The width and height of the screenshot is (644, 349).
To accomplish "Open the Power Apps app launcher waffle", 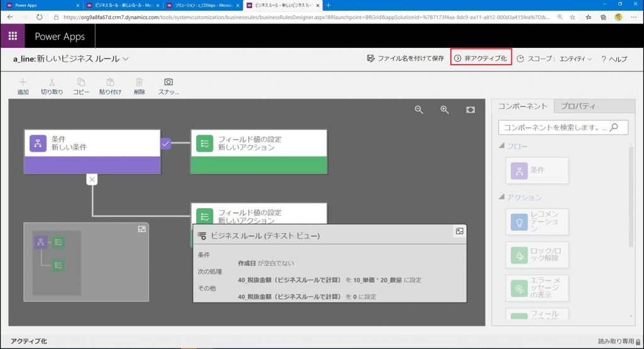I will coord(13,36).
